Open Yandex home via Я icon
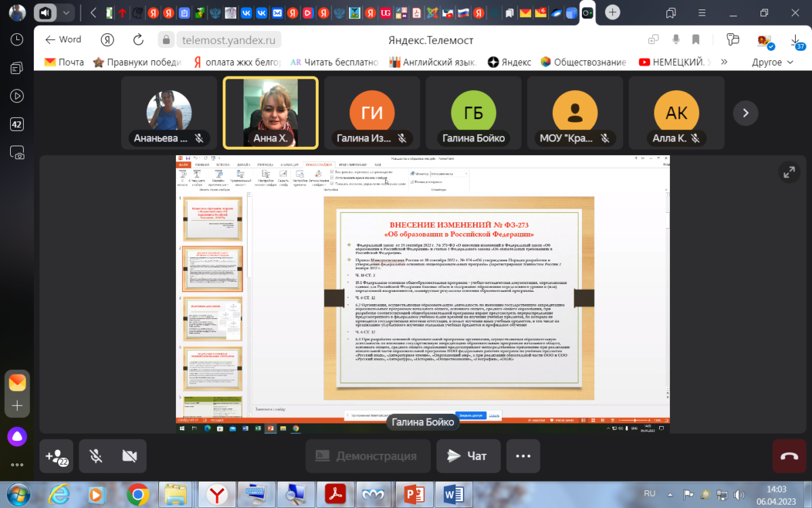812x508 pixels. click(x=107, y=40)
